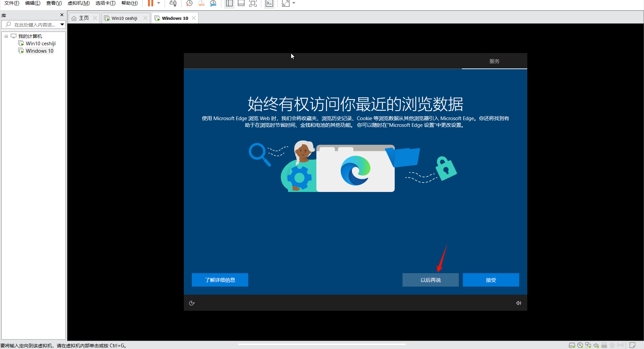Click the 以后再说 button
The height and width of the screenshot is (349, 644).
(x=430, y=280)
